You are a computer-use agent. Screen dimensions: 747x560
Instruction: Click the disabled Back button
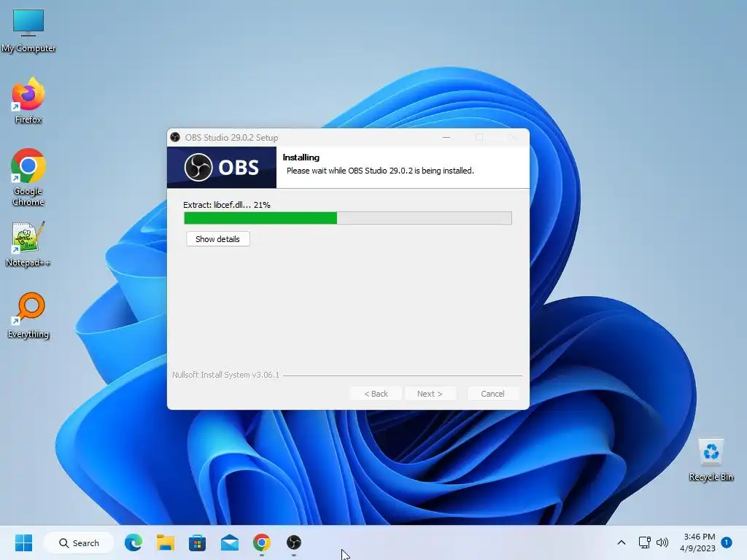tap(376, 394)
